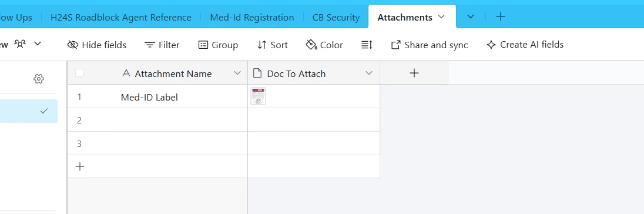Viewport: 644px width, 214px height.
Task: Open the Group menu
Action: (218, 45)
